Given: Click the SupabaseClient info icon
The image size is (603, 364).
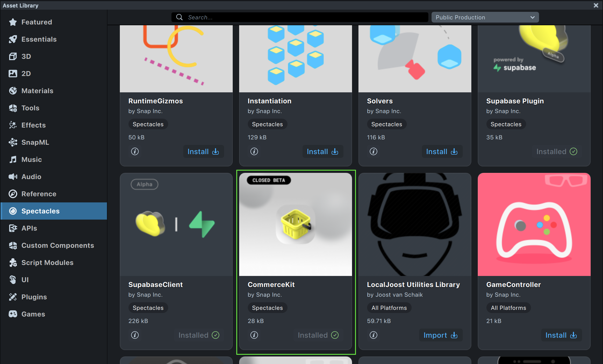Looking at the screenshot, I should click(x=135, y=335).
